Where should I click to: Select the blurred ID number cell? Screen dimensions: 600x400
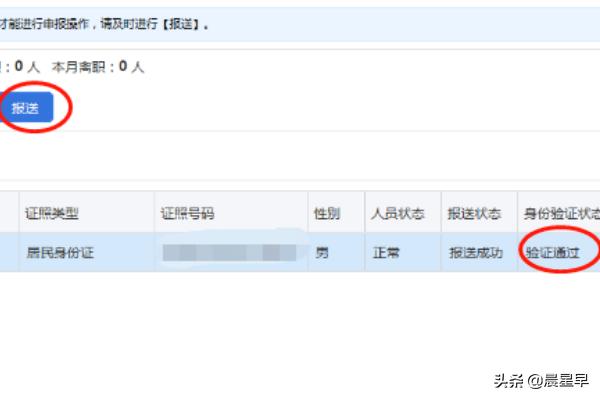(x=231, y=252)
